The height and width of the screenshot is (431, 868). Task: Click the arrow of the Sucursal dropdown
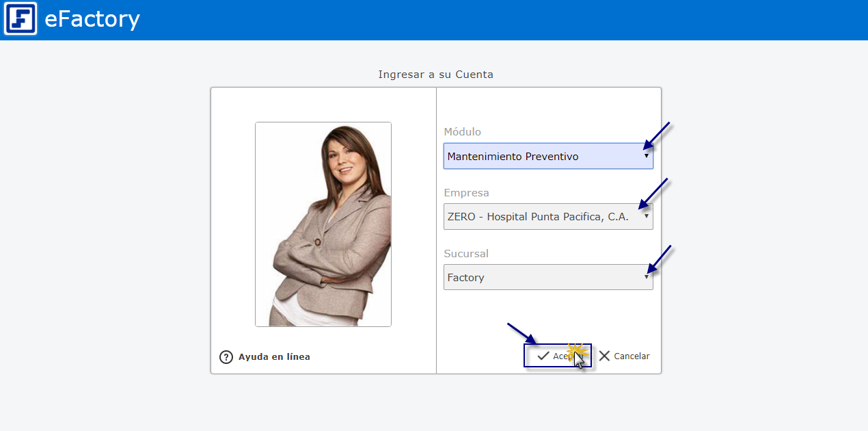[x=646, y=277]
